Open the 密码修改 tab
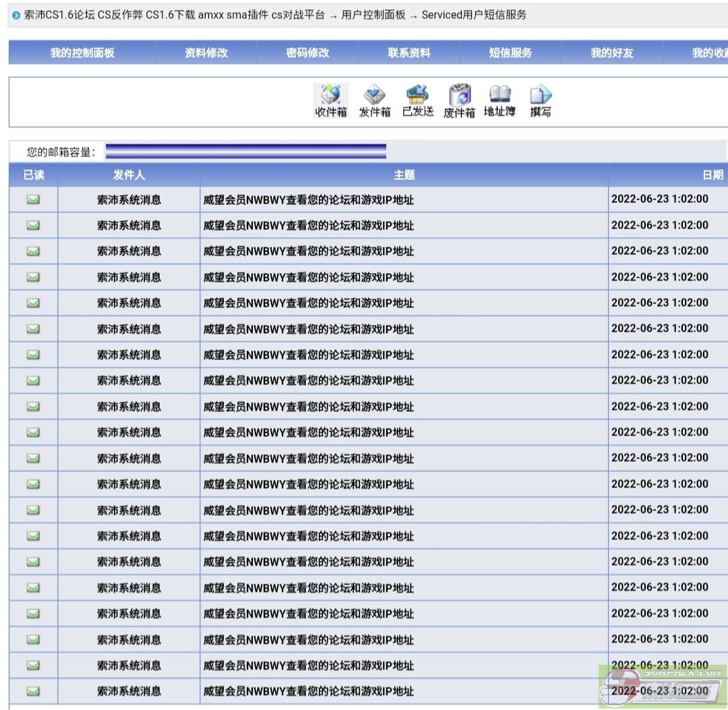This screenshot has height=710, width=728. point(307,53)
